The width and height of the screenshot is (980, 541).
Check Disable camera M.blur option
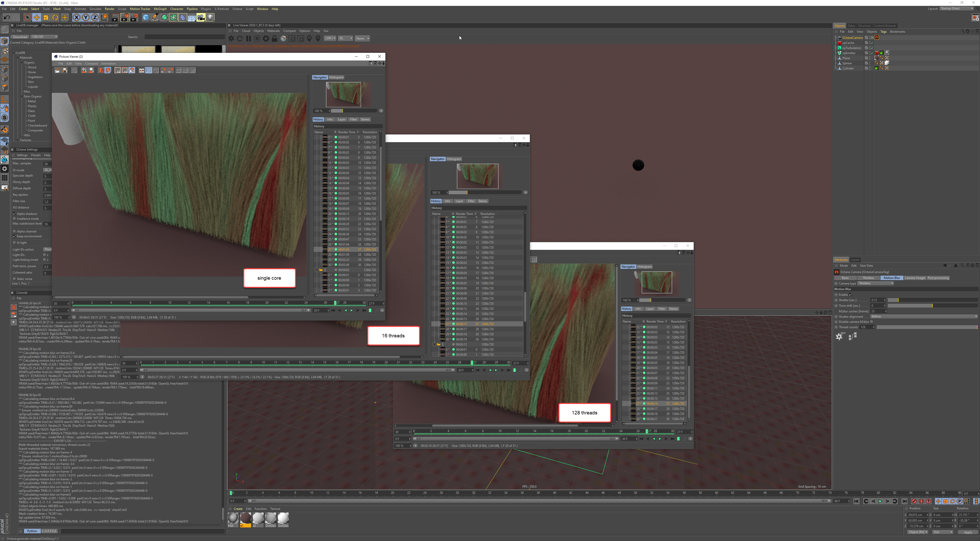(872, 322)
